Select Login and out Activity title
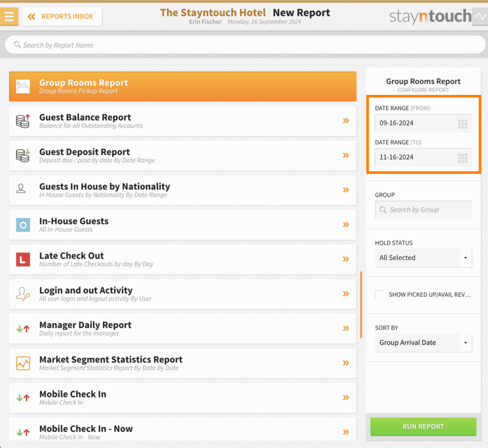The height and width of the screenshot is (448, 488). pyautogui.click(x=85, y=290)
